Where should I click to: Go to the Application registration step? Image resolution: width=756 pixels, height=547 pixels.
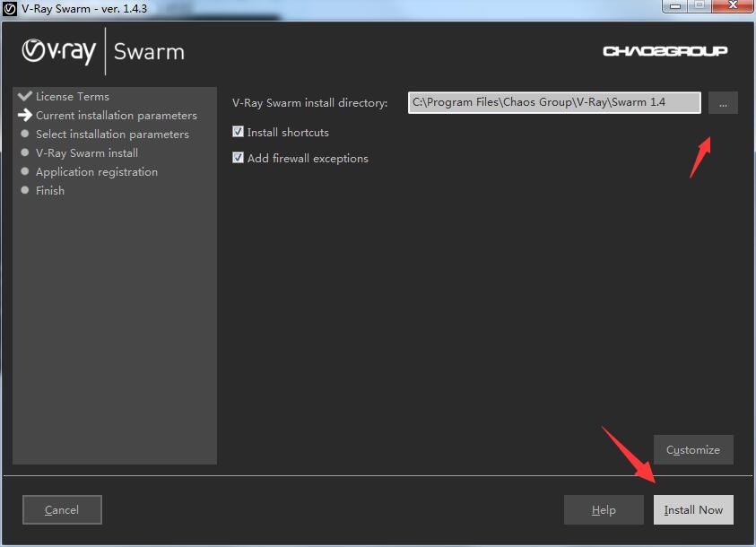97,171
